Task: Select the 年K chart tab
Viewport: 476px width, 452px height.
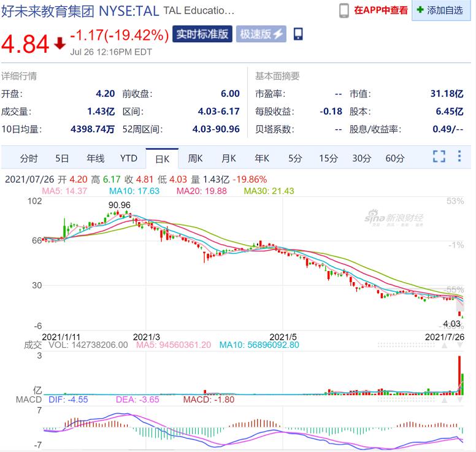Action: coord(262,158)
